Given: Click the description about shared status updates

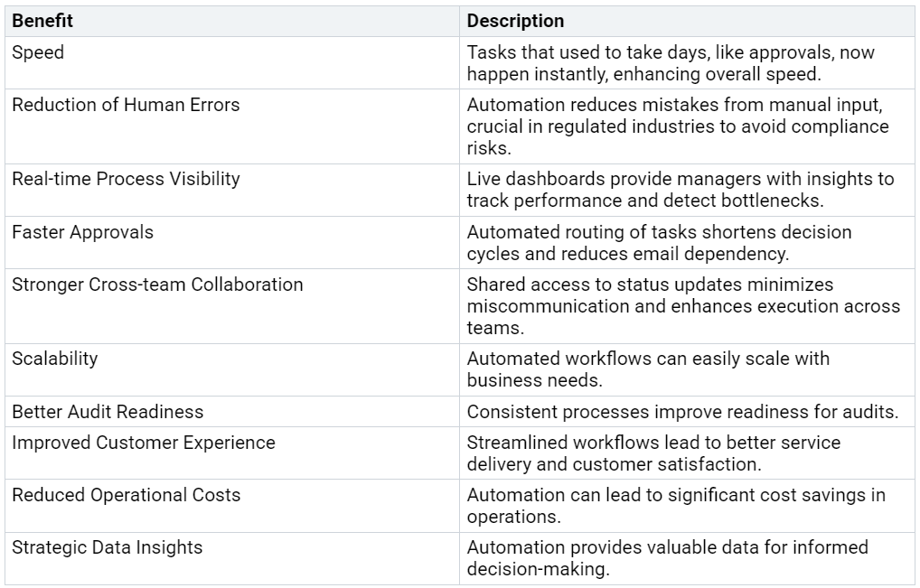Looking at the screenshot, I should (x=683, y=305).
